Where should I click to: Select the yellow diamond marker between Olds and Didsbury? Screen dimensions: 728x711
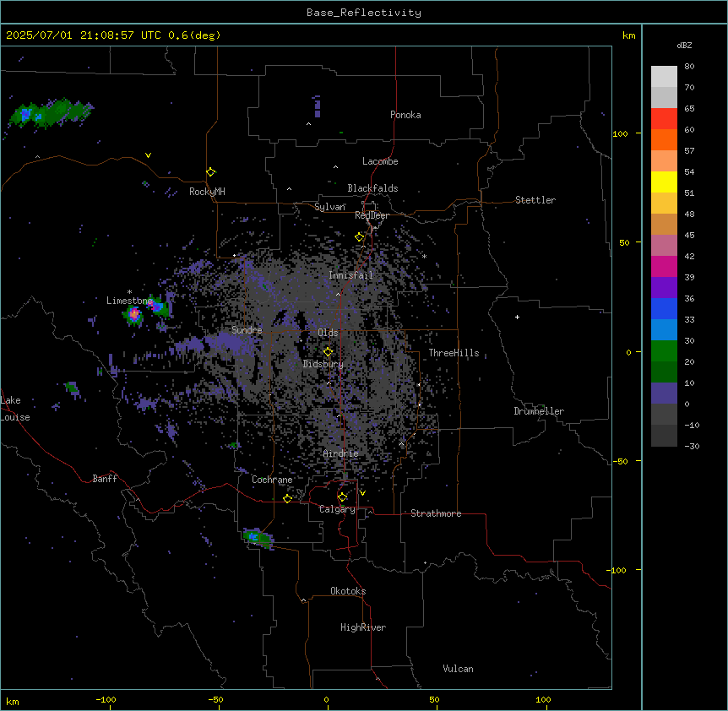[329, 352]
